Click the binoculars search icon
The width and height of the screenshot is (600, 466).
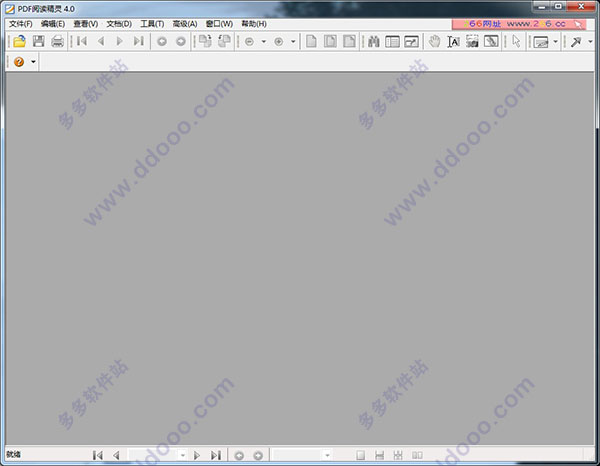373,41
